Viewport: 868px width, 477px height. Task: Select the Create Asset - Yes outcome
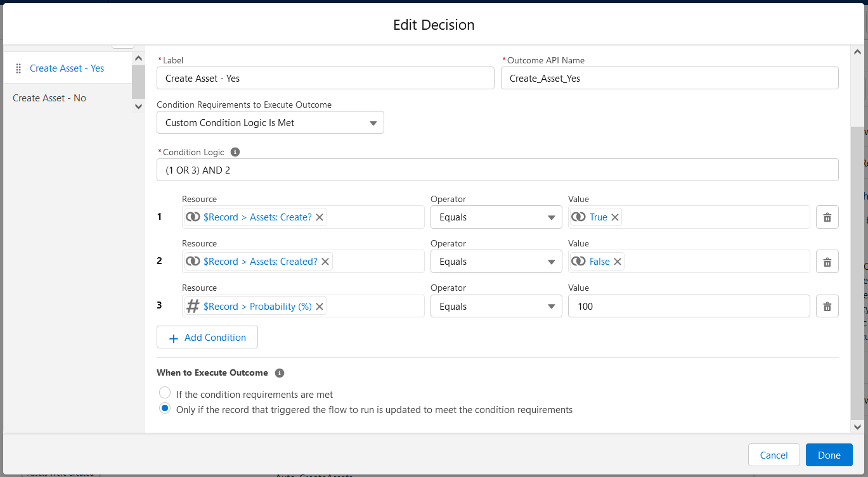67,68
